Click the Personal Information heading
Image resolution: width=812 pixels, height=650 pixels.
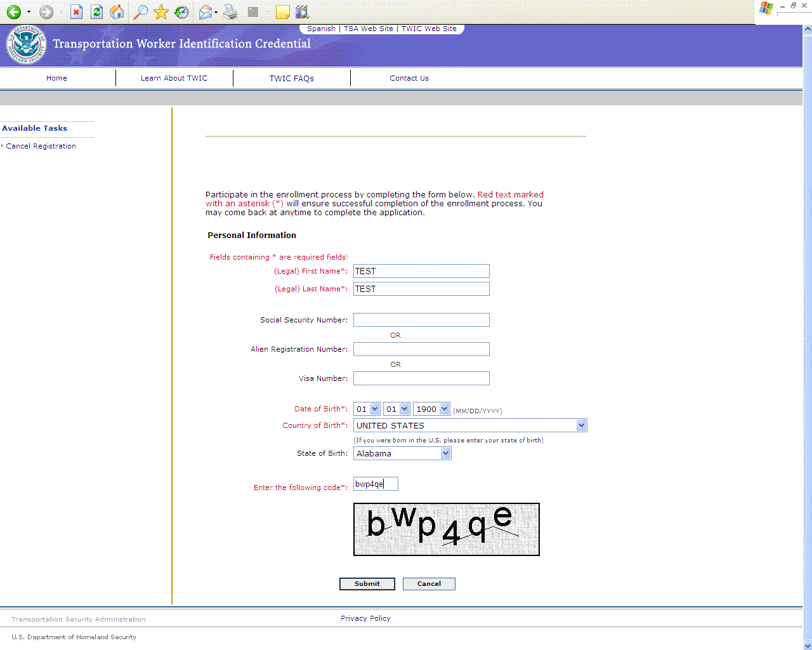coord(252,235)
